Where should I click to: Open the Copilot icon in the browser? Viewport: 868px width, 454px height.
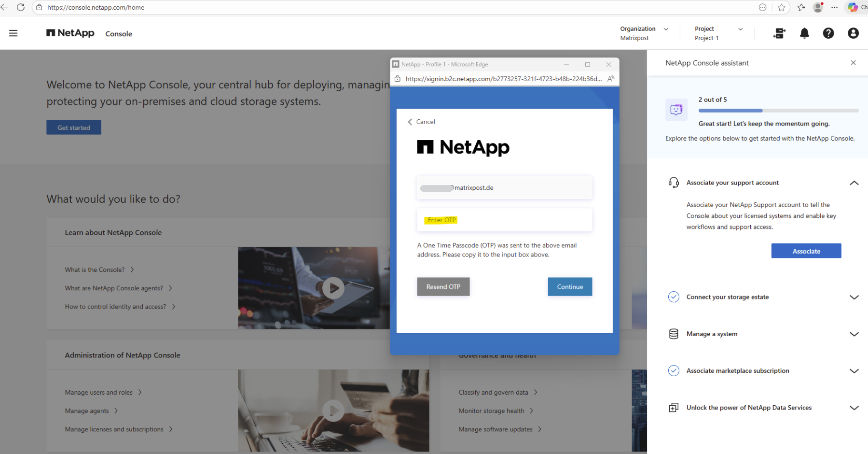(853, 7)
